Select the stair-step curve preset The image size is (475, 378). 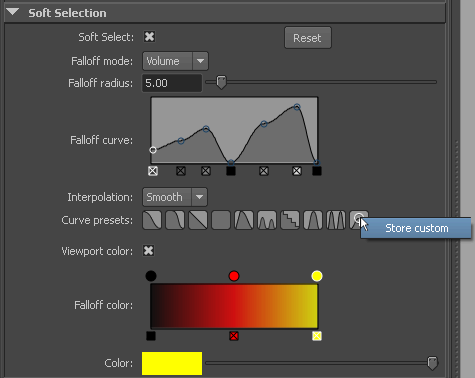290,220
